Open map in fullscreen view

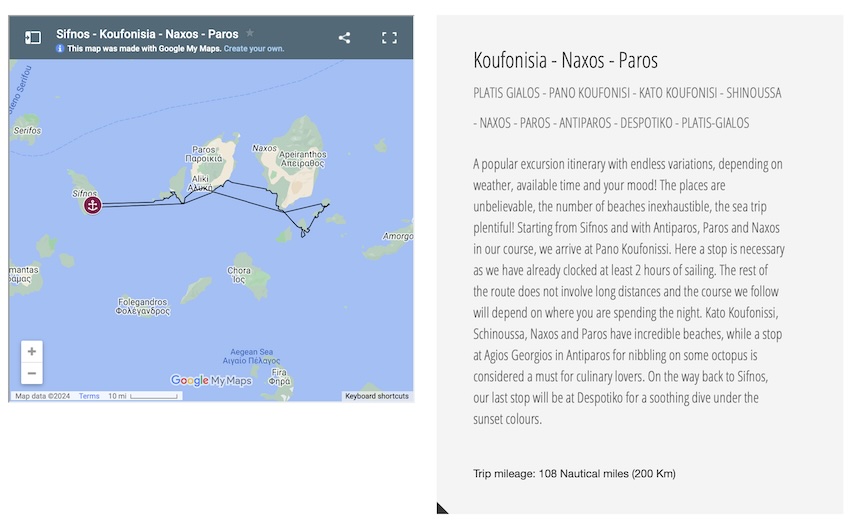[389, 37]
